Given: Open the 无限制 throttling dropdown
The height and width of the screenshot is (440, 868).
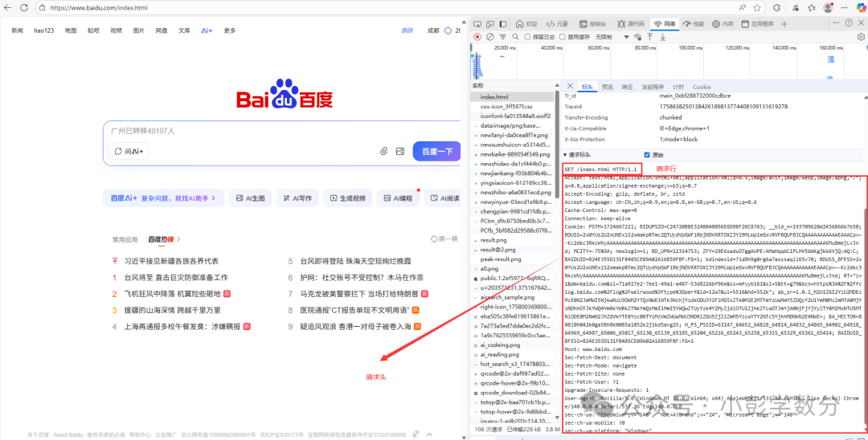Looking at the screenshot, I should click(612, 37).
